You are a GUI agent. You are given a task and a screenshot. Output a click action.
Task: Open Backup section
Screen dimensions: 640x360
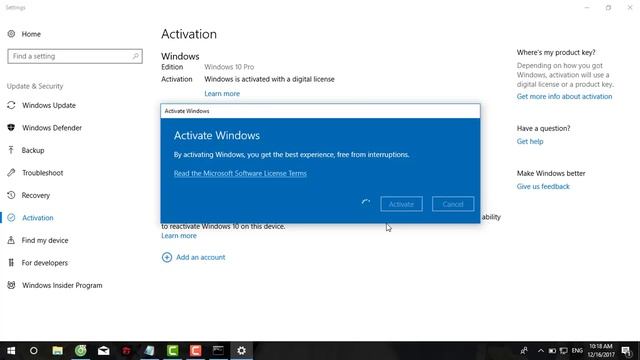pyautogui.click(x=33, y=150)
